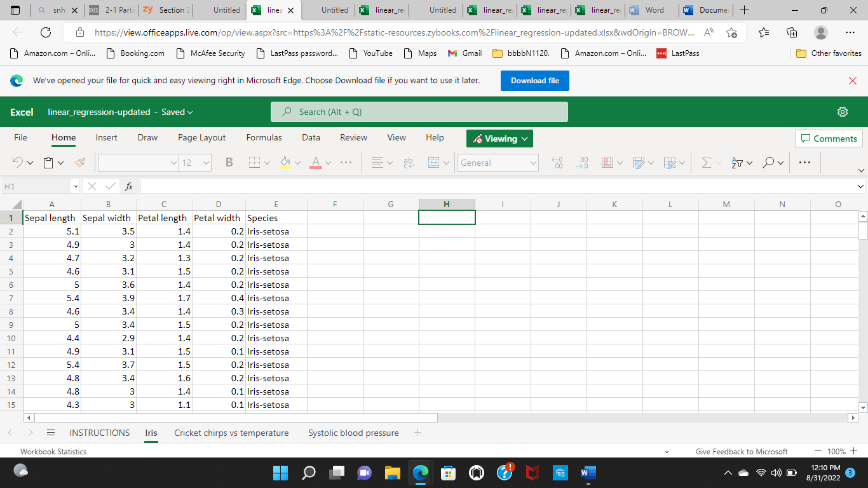Select the Format Painter brush icon
The height and width of the screenshot is (488, 868).
[79, 163]
